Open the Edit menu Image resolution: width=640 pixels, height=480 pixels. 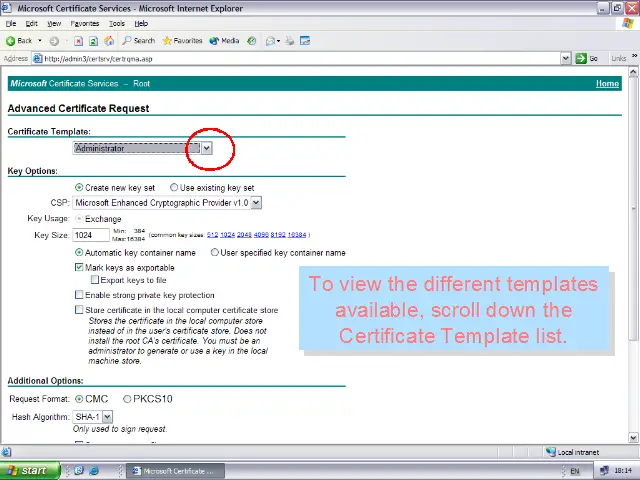click(31, 24)
